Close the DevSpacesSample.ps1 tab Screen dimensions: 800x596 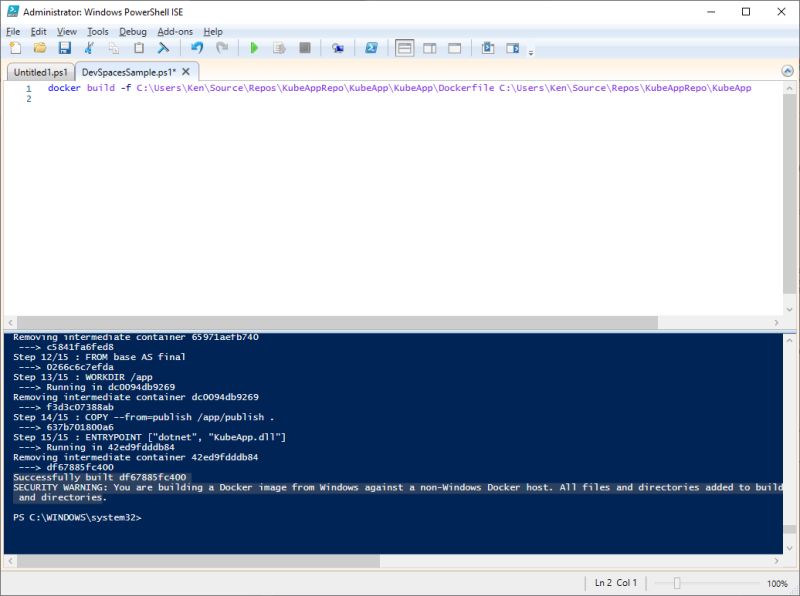pos(186,72)
